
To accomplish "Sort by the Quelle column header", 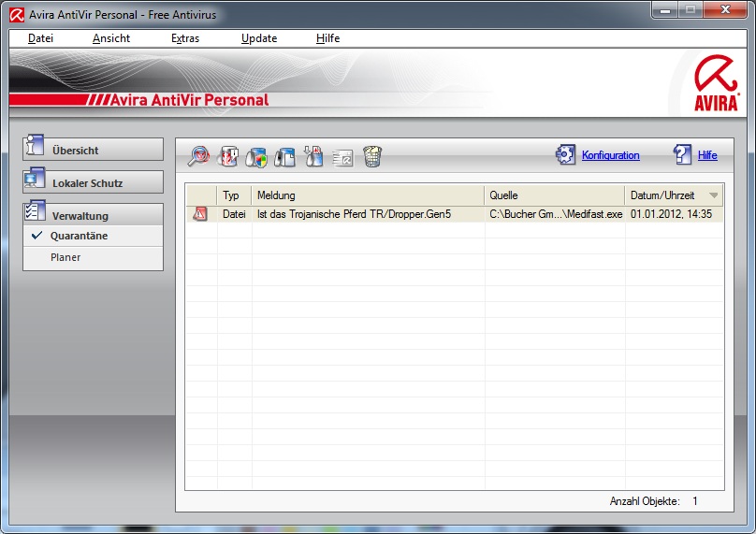I will tap(555, 195).
